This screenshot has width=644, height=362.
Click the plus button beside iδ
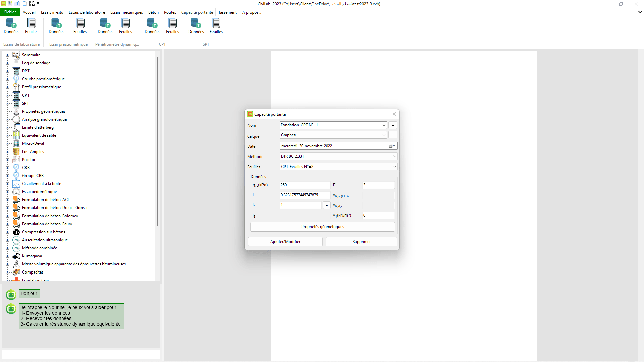pyautogui.click(x=326, y=205)
